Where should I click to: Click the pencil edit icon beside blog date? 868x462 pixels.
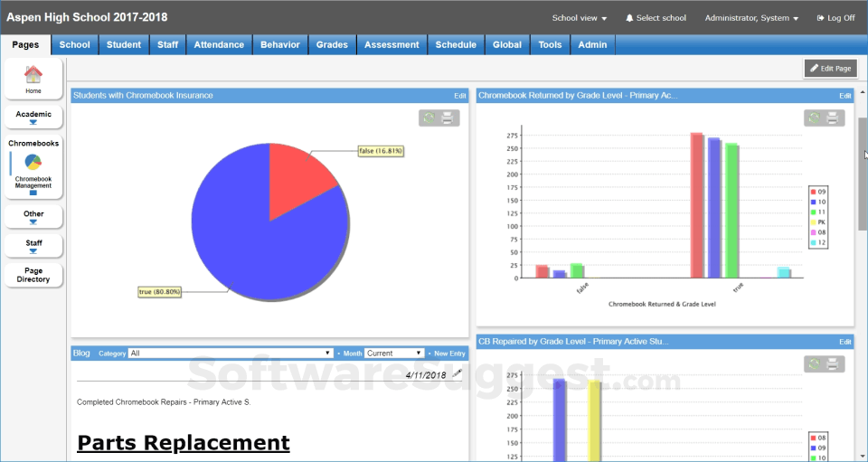458,372
